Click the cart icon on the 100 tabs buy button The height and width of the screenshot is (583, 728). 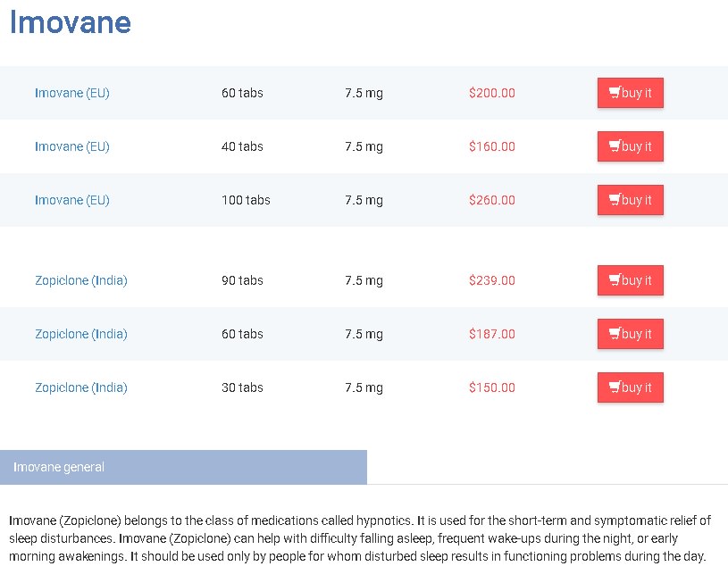click(615, 200)
